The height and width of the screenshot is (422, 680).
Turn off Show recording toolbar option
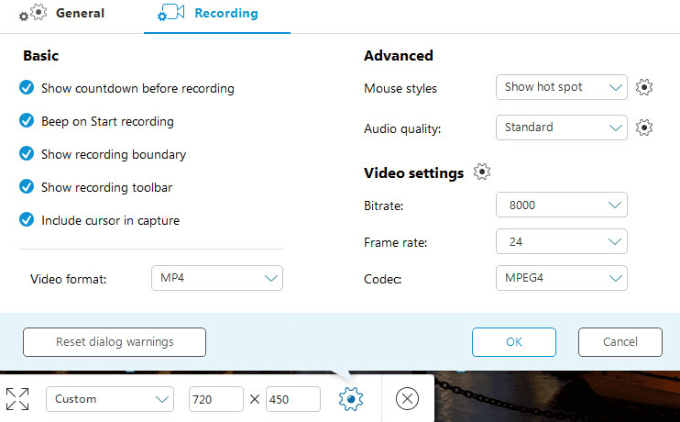(27, 187)
